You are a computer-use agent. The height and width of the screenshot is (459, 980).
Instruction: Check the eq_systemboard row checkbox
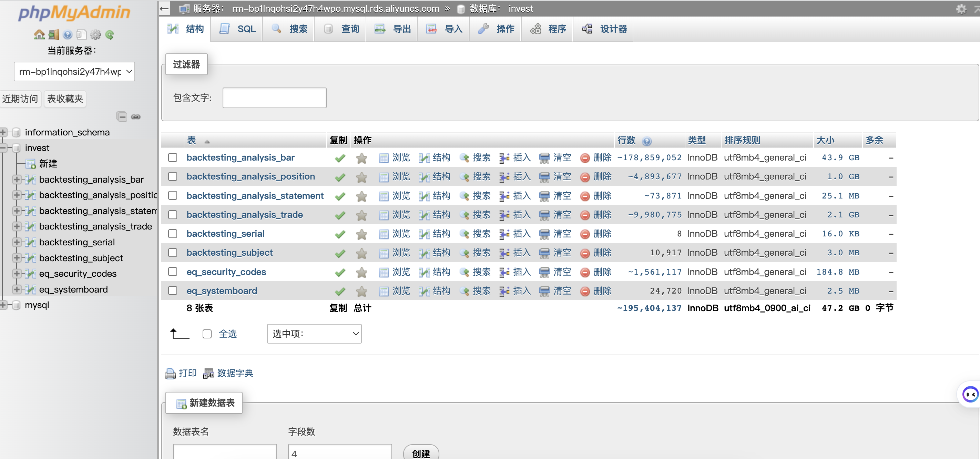[173, 290]
